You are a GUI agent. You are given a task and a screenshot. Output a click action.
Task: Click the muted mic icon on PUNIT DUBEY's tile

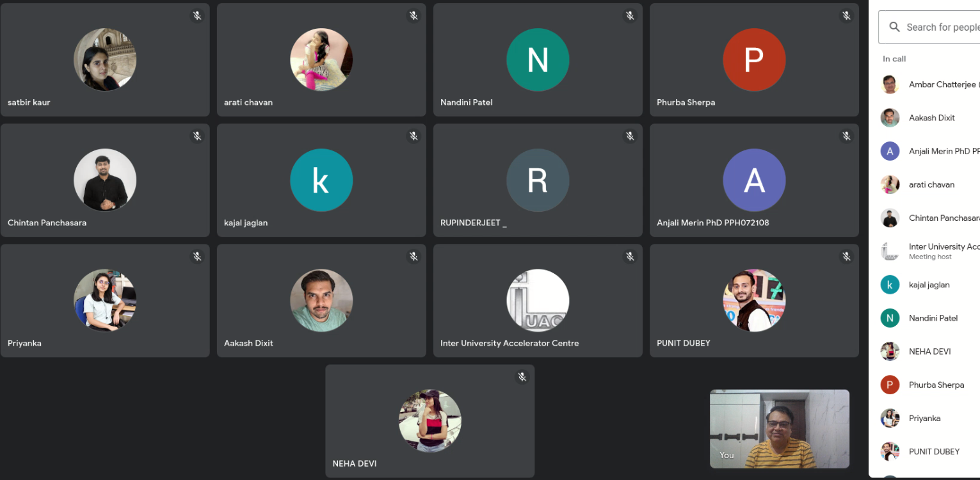coord(846,257)
